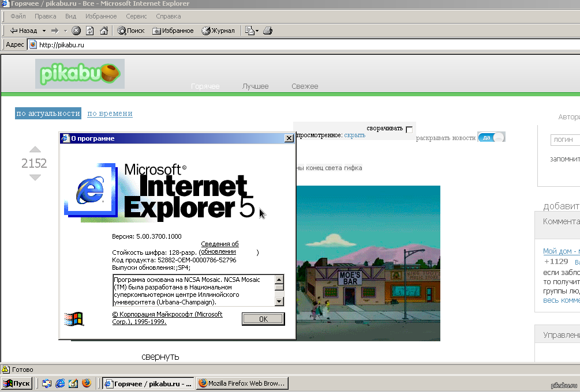Click the page icon in address bar
The height and width of the screenshot is (392, 580).
pyautogui.click(x=33, y=45)
